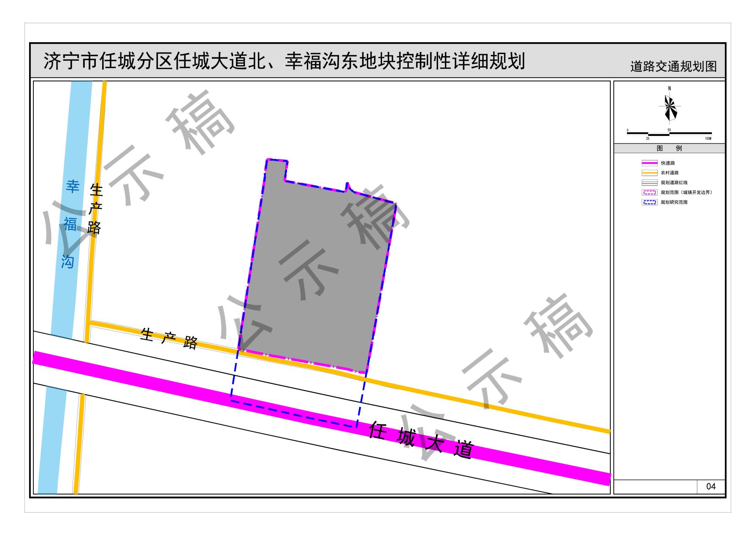This screenshot has height=535, width=756.
Task: Click the 规划范围 dashed magenta legend box
Action: click(x=650, y=193)
